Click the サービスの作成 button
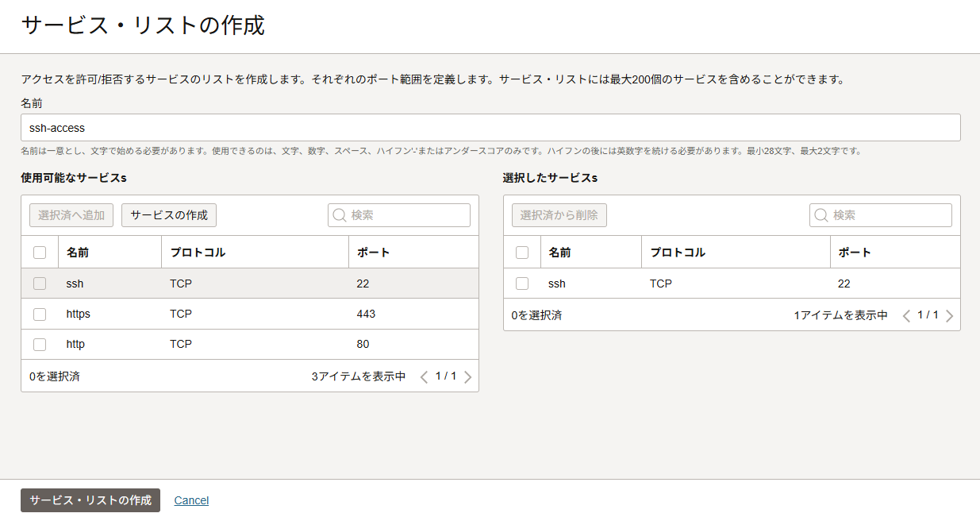The height and width of the screenshot is (517, 980). tap(169, 215)
